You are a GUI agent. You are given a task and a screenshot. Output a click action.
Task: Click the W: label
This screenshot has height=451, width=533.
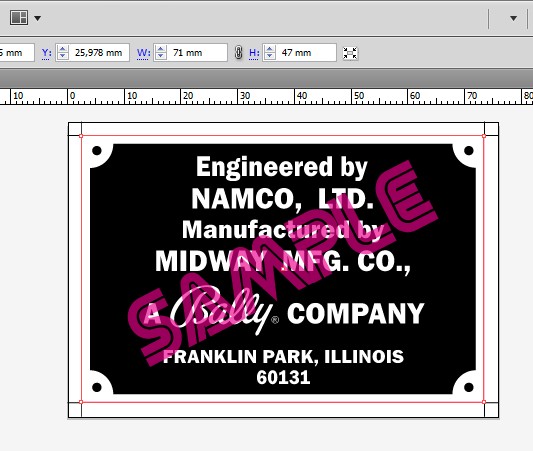[143, 53]
